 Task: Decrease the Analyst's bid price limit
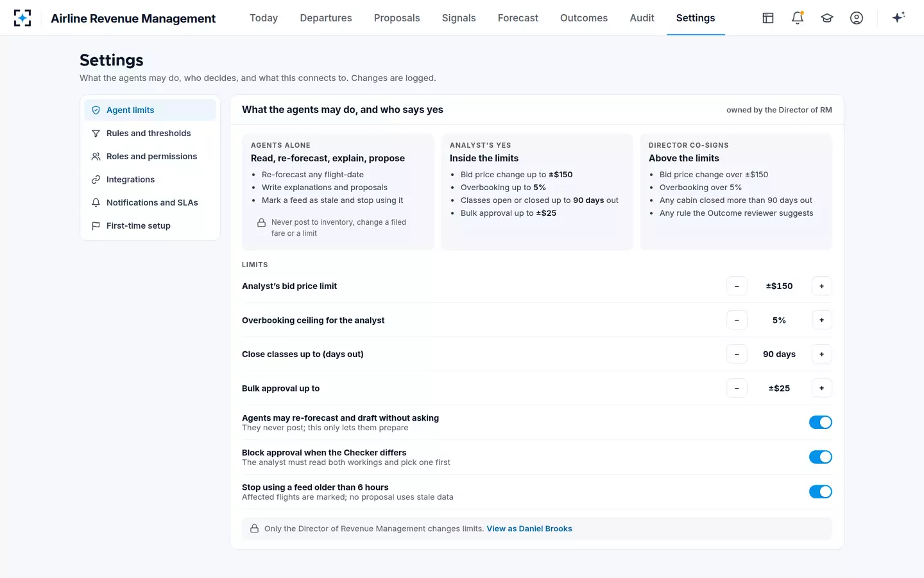737,286
